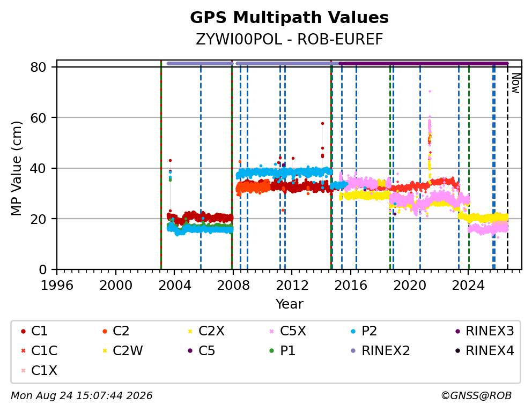
Task: Click the chart title GPS Multipath Values
Action: tap(289, 18)
